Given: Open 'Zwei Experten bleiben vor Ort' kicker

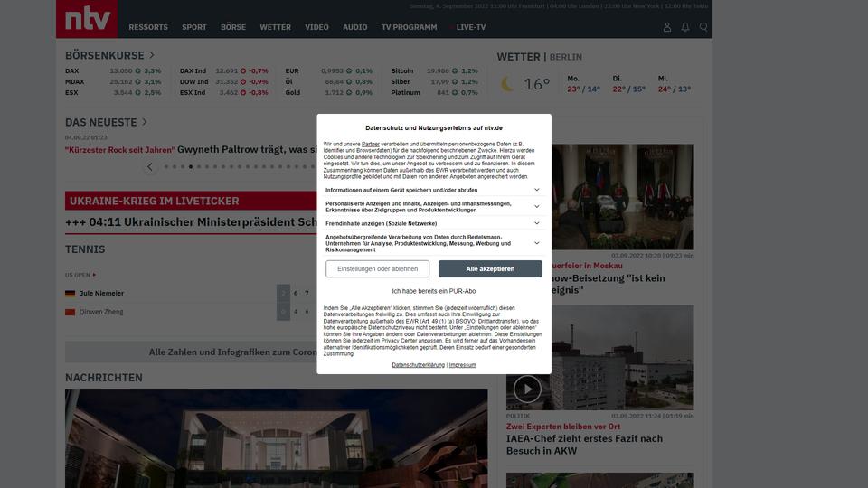Looking at the screenshot, I should coord(563,427).
